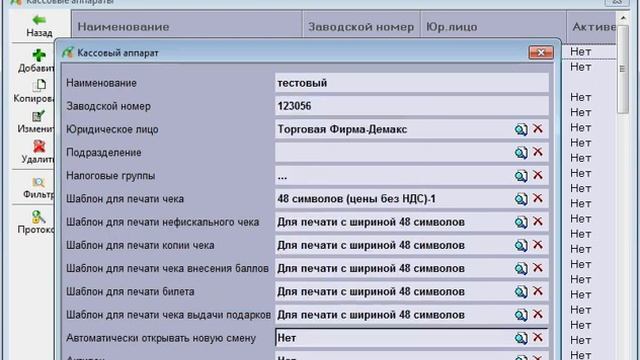Clear the Подразделение field

click(x=538, y=152)
